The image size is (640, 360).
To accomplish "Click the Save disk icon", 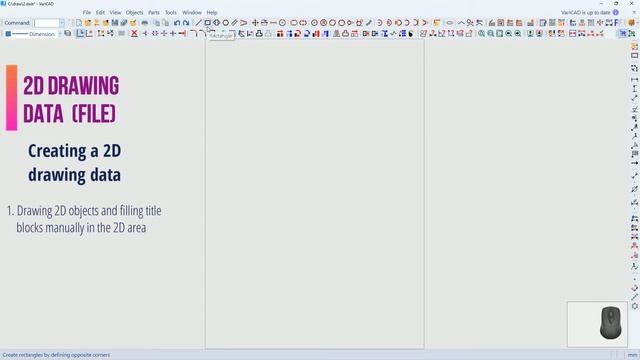I will pos(115,23).
